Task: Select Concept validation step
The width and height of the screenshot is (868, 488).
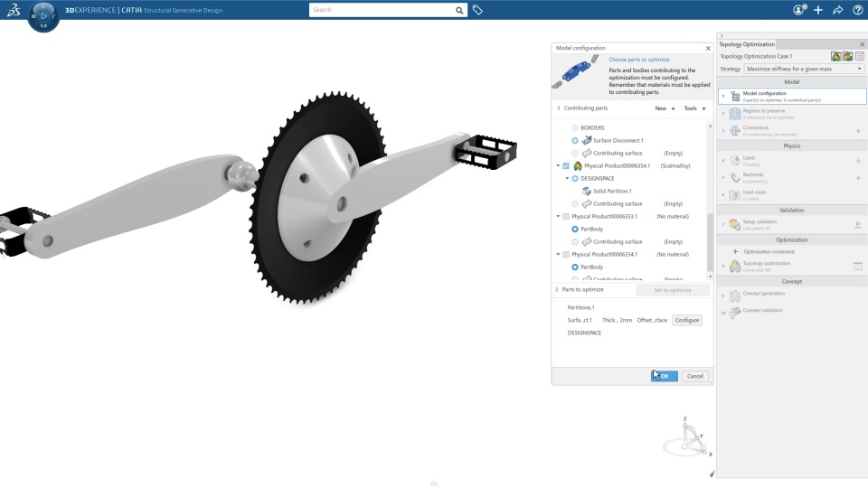Action: tap(792, 314)
